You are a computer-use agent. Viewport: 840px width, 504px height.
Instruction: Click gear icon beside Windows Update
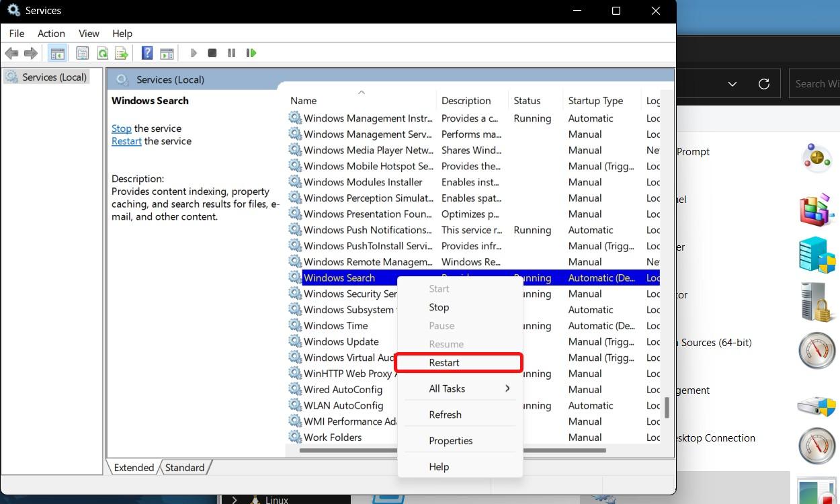[x=295, y=341]
